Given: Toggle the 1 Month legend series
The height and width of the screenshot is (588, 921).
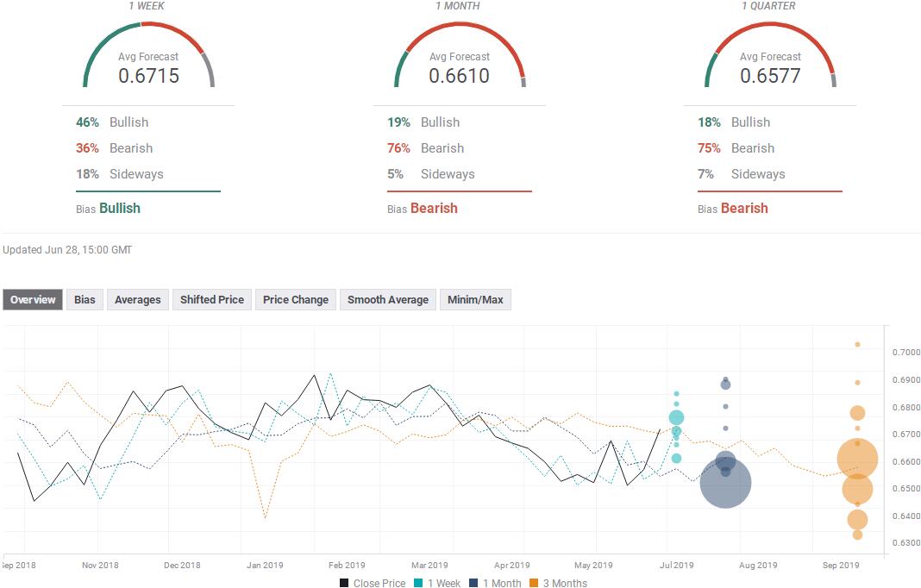Looking at the screenshot, I should pyautogui.click(x=499, y=583).
